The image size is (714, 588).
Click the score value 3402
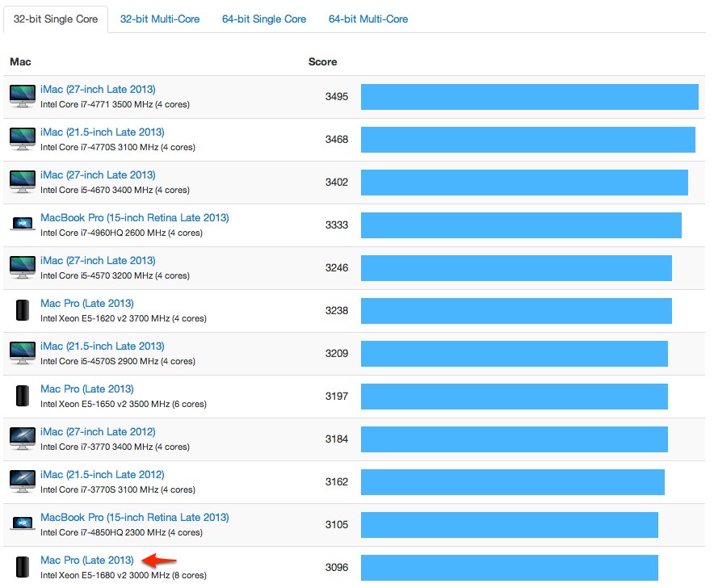[x=337, y=183]
